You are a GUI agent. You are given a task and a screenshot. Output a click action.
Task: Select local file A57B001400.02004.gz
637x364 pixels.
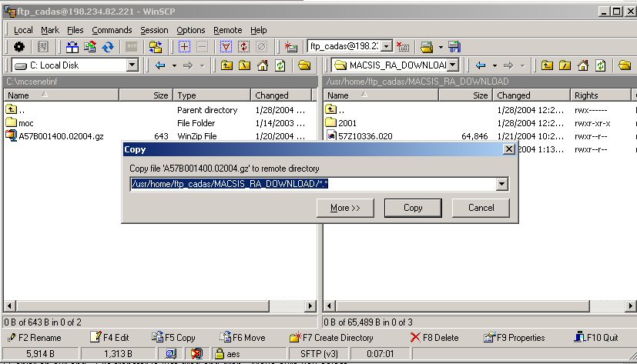[x=55, y=136]
